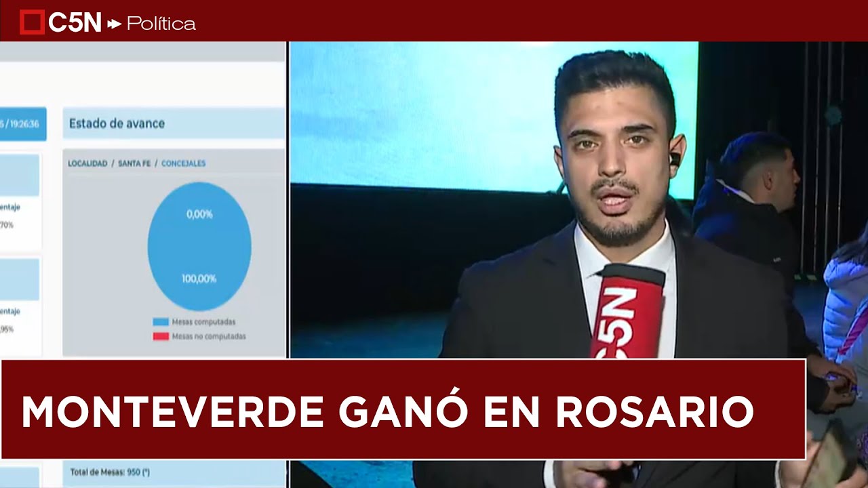Click the C5N red square logo
The height and width of the screenshot is (488, 868).
tap(32, 23)
